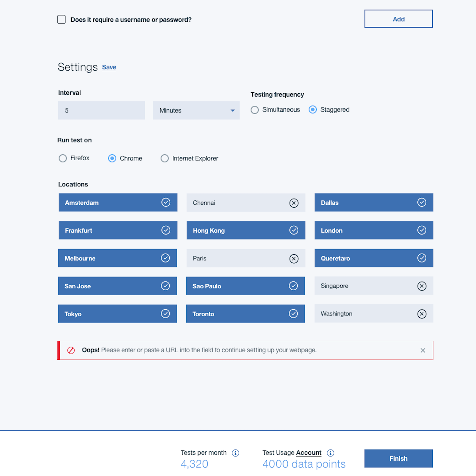The width and height of the screenshot is (476, 476).
Task: Click the Hong Kong checkmark icon
Action: (x=294, y=230)
